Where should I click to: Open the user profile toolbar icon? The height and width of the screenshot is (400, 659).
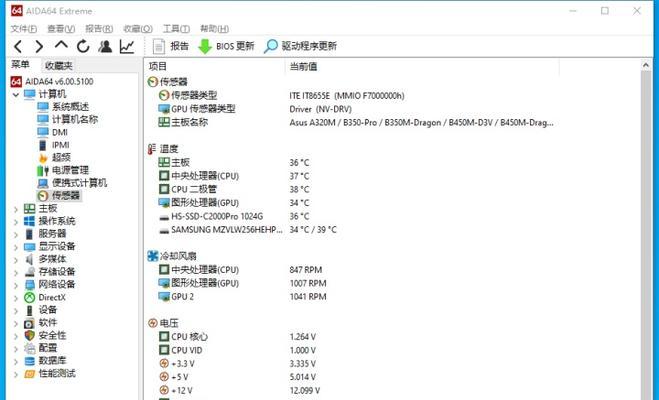[105, 46]
